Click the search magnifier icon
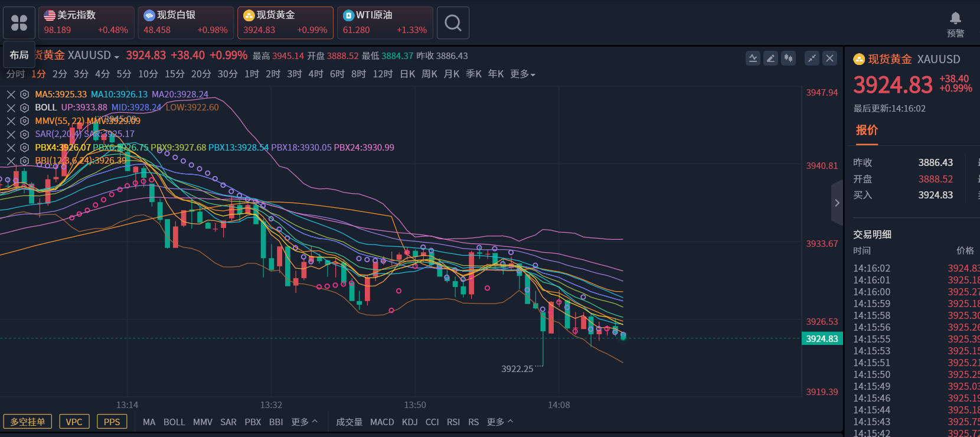This screenshot has width=980, height=437. coord(453,23)
